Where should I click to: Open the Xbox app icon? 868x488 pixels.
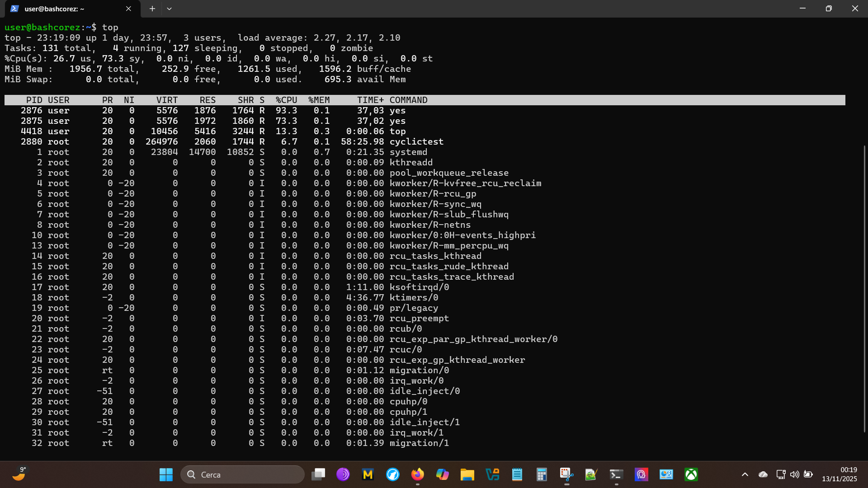coord(691,474)
